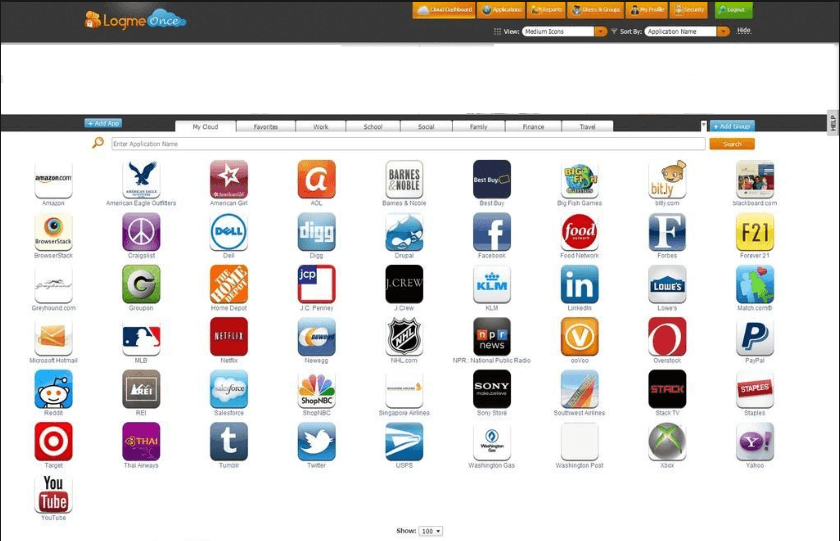Open the Yahoo app icon
840x541 pixels.
coord(755,441)
